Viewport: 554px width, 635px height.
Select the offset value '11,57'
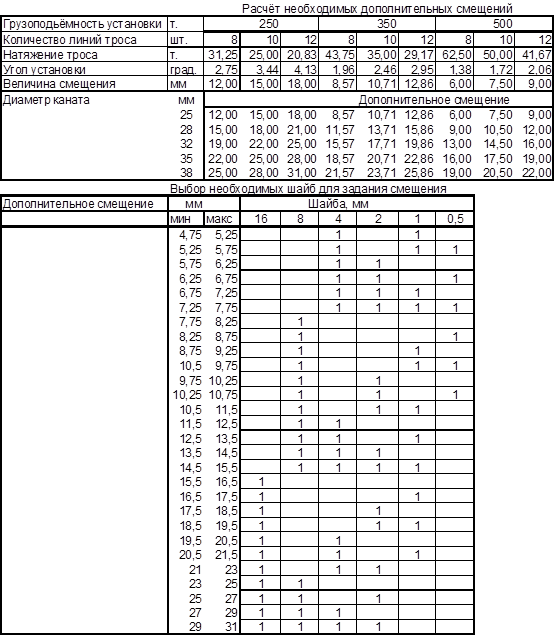(x=340, y=130)
